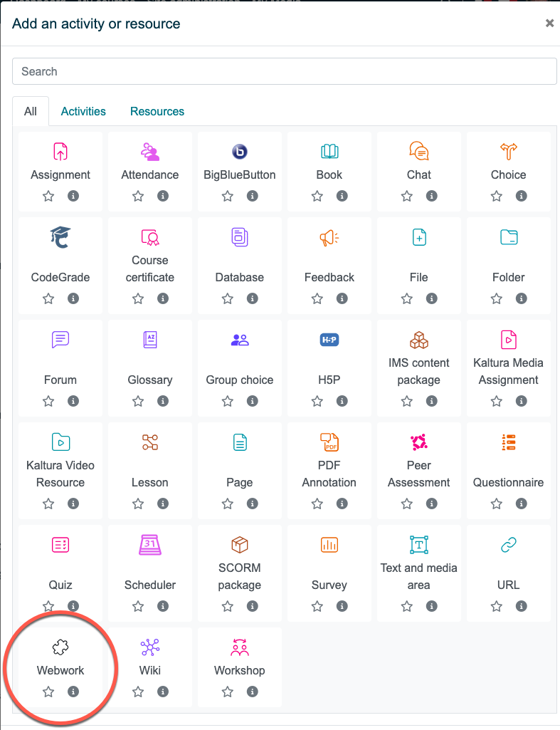Open info for the Folder resource

522,298
